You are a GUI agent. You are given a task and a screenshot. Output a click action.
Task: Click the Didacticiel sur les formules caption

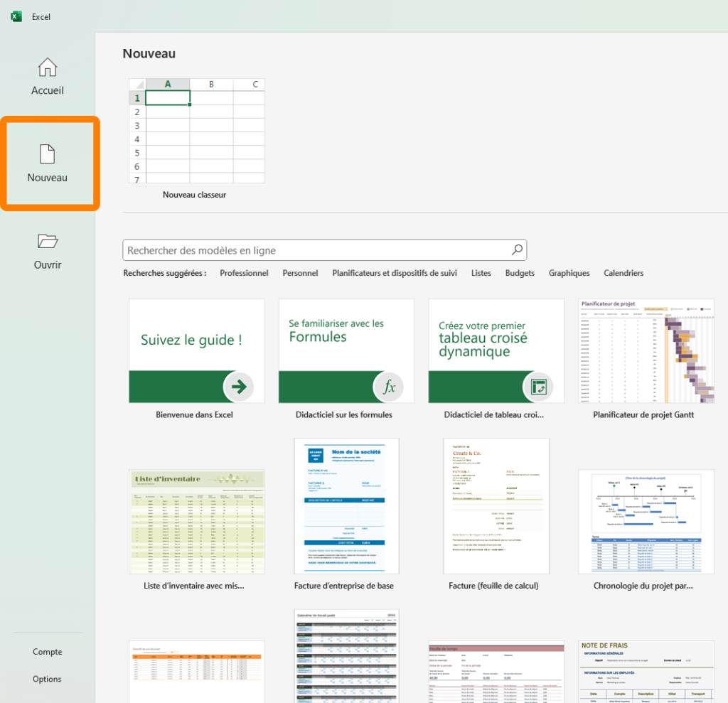[344, 414]
